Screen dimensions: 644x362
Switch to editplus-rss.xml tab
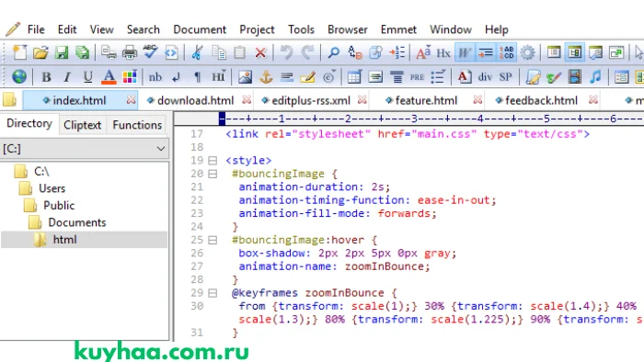[x=311, y=100]
